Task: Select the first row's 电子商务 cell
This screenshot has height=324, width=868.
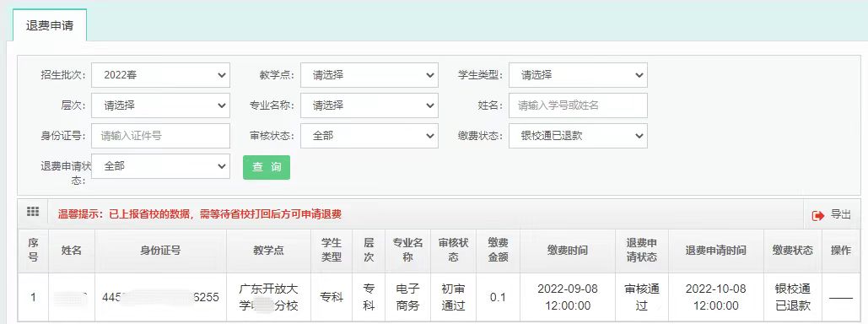Action: point(408,297)
